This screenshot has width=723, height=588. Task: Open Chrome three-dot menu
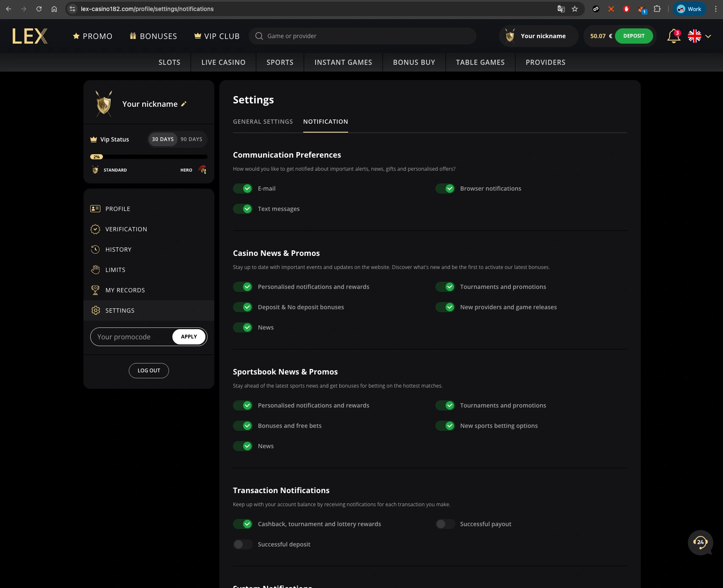click(716, 9)
